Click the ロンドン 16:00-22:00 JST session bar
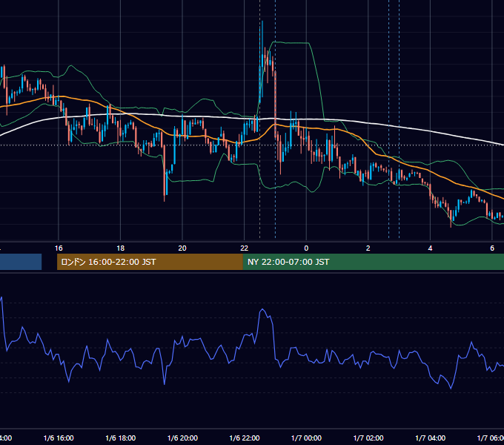The height and width of the screenshot is (445, 504). click(x=150, y=262)
